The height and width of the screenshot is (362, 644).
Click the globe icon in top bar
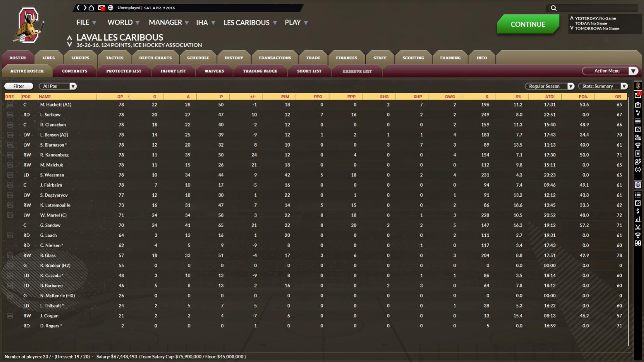click(111, 8)
